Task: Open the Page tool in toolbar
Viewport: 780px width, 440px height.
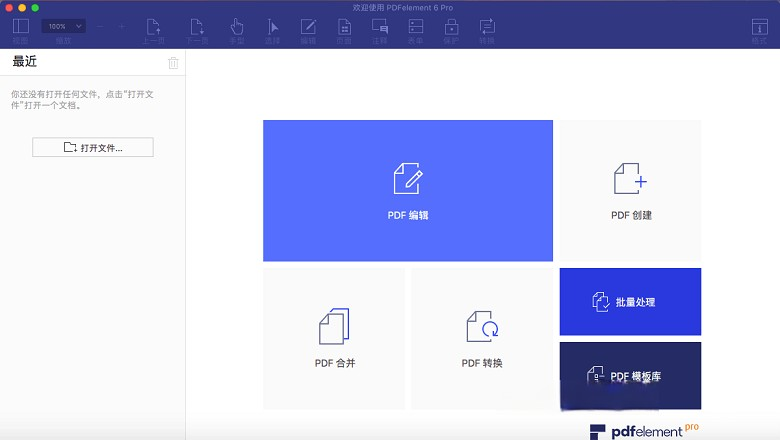Action: tap(344, 26)
